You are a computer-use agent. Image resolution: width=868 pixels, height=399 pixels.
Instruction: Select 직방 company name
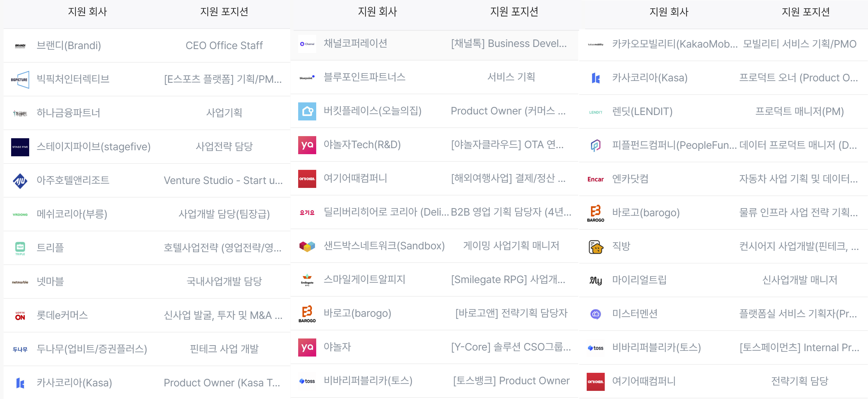point(621,247)
